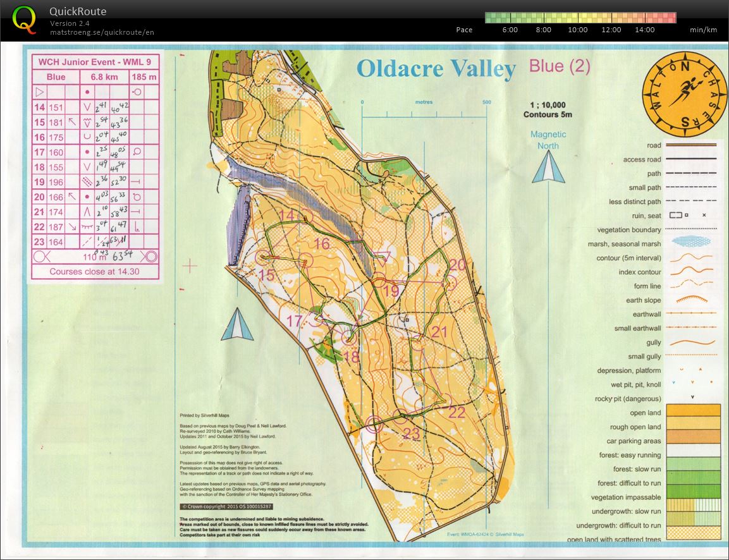The height and width of the screenshot is (560, 729).
Task: Click the Oldacre Valley map title
Action: pyautogui.click(x=436, y=70)
